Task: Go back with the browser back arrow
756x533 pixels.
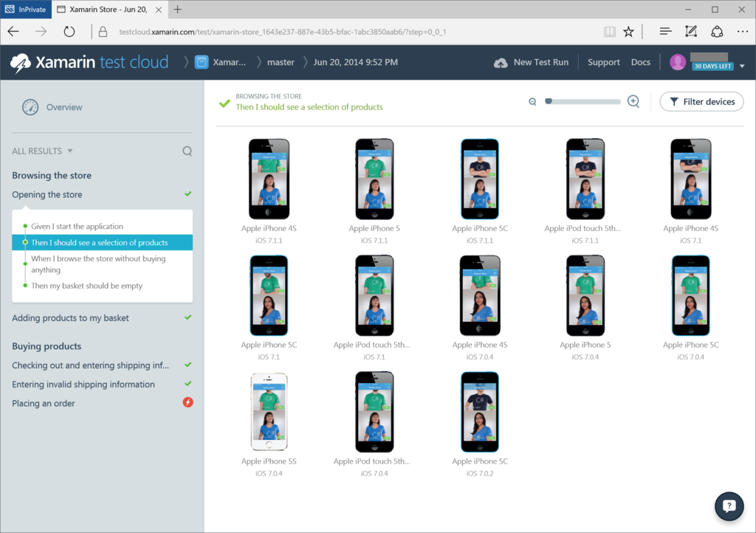Action: tap(13, 32)
